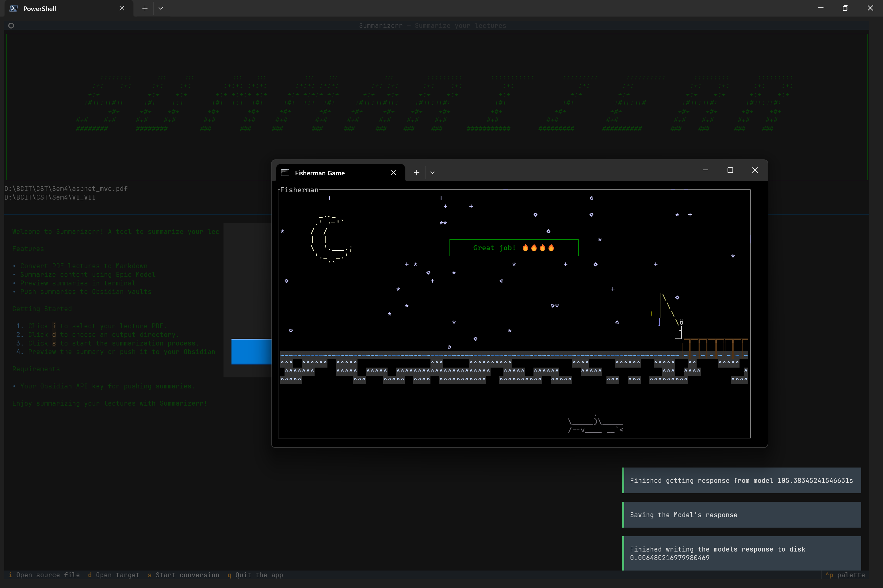
Task: Open a new tab in Fisherman Game window
Action: (416, 173)
